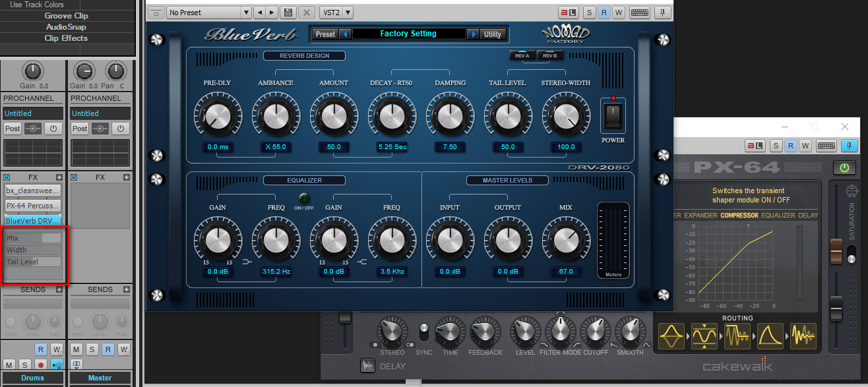This screenshot has width=868, height=387.
Task: Click the PX-64 Delay module waveform icon
Action: [x=367, y=366]
